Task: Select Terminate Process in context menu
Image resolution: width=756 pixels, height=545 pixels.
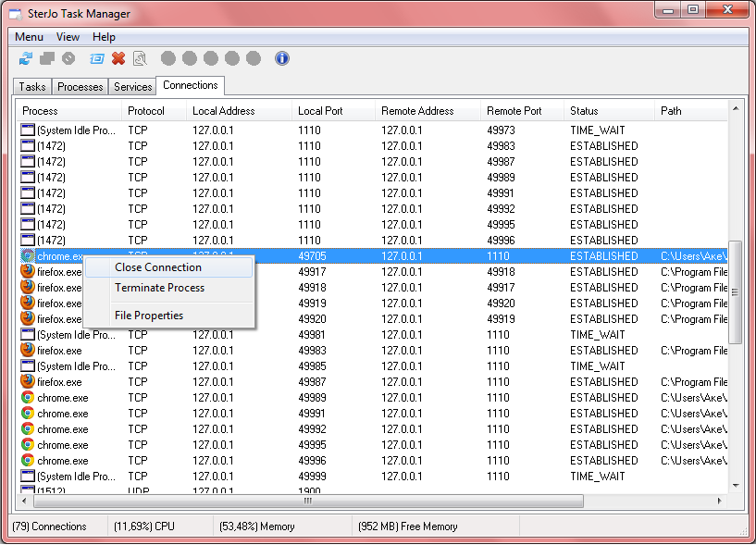Action: (x=159, y=288)
